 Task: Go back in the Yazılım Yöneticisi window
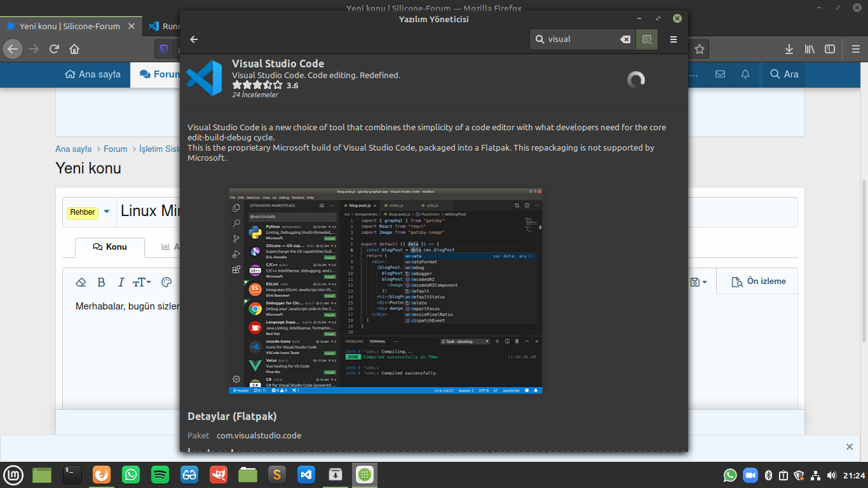(x=194, y=39)
